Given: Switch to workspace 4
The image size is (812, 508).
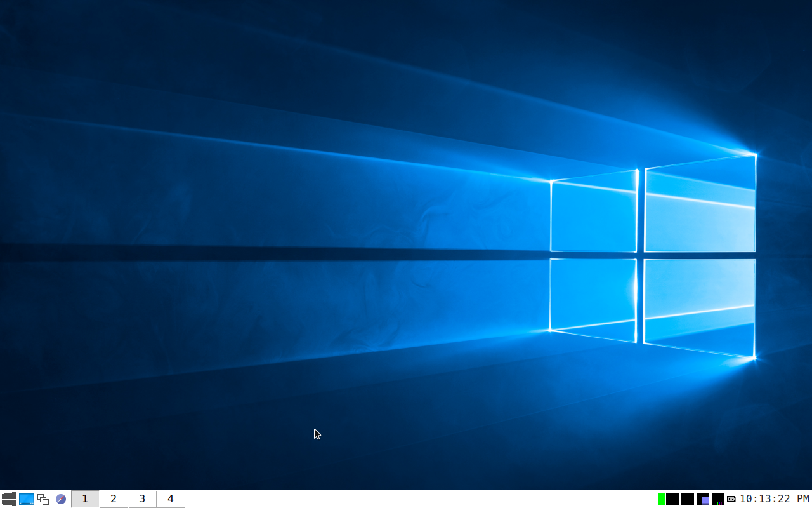Looking at the screenshot, I should (171, 499).
